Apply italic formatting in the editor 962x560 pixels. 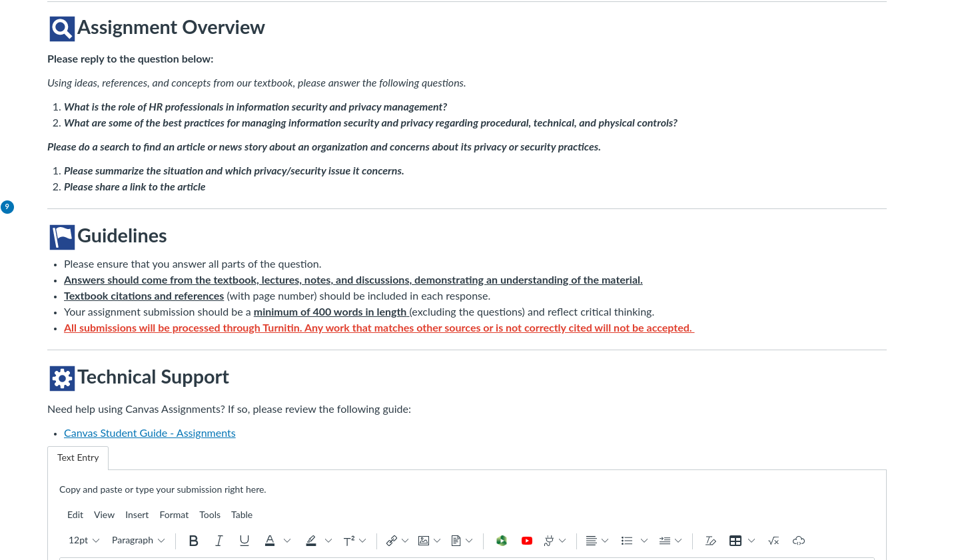(219, 541)
